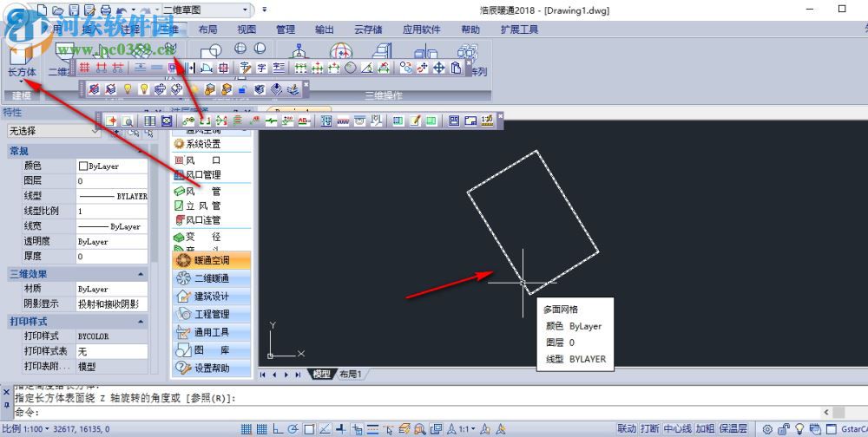Screen dimensions: 868x437
Task: Toggle the 中心线 status bar button
Action: (x=678, y=428)
